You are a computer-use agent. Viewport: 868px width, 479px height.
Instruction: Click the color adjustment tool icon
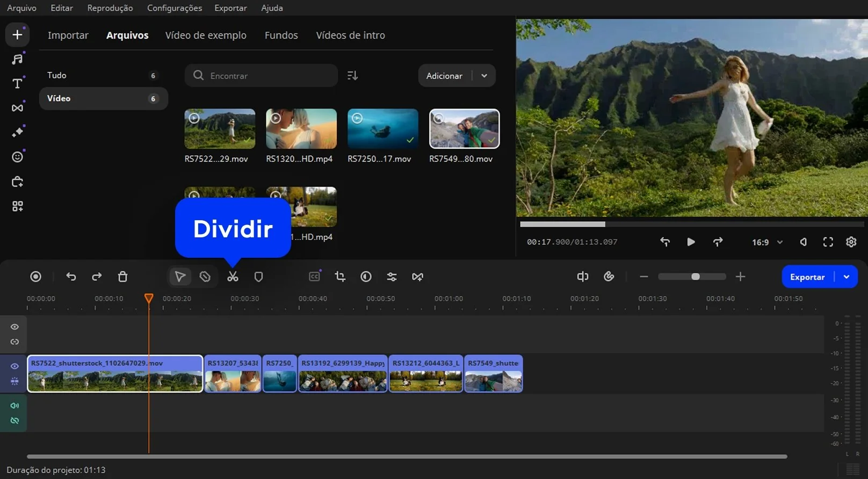point(366,277)
